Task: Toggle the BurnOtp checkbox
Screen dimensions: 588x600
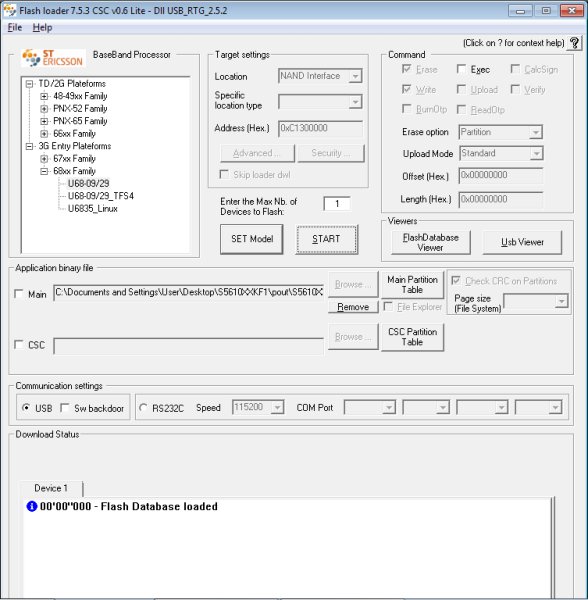Action: click(x=406, y=109)
